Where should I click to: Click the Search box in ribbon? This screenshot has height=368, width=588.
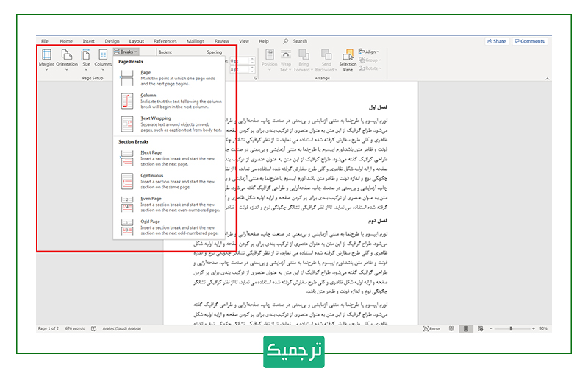[295, 41]
